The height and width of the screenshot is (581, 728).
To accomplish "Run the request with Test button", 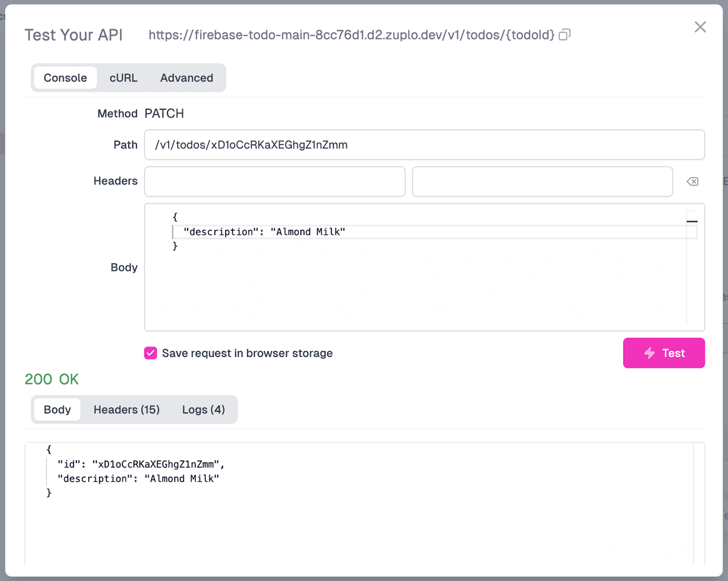I will (x=664, y=353).
